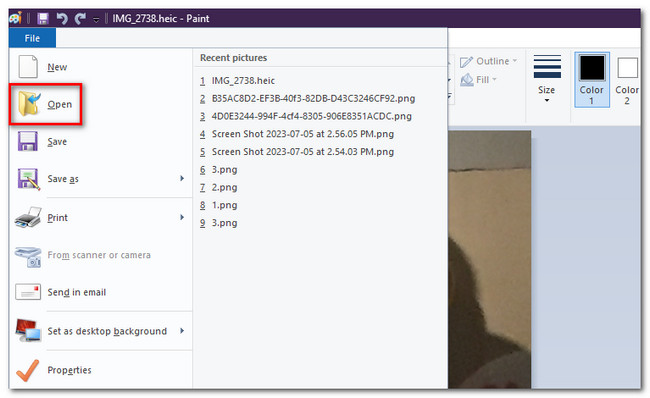Expand the Save as submenu arrow

click(x=182, y=178)
